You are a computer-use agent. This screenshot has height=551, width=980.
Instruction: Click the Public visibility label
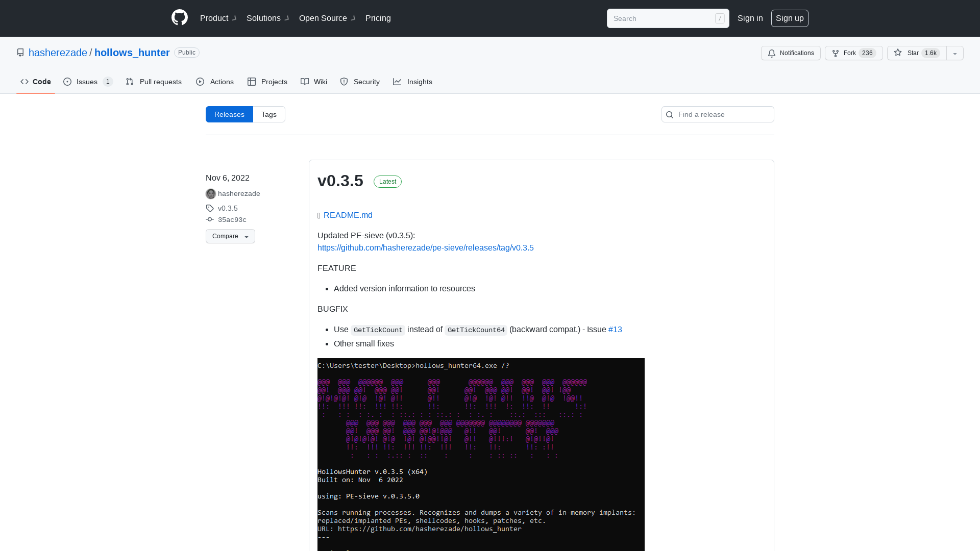click(x=187, y=53)
